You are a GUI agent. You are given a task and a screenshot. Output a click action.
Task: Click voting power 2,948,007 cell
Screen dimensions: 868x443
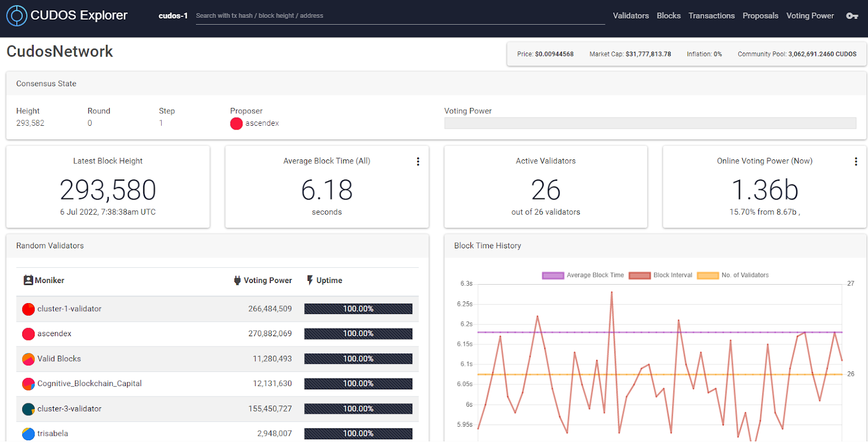pos(275,434)
